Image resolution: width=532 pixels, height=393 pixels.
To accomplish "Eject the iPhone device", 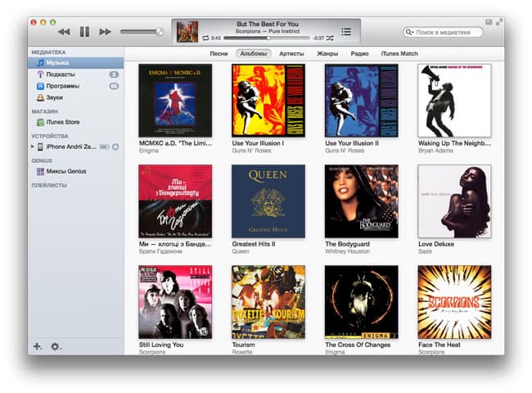I will pyautogui.click(x=115, y=147).
